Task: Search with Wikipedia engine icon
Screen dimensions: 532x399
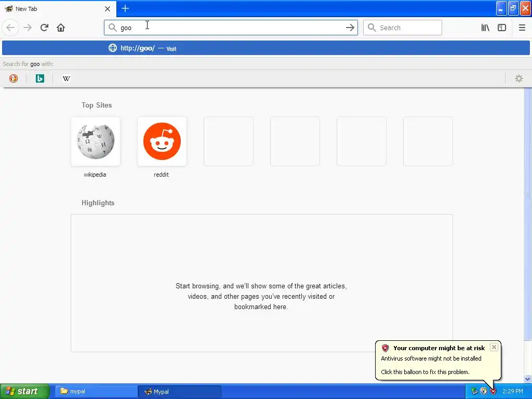Action: [66, 78]
